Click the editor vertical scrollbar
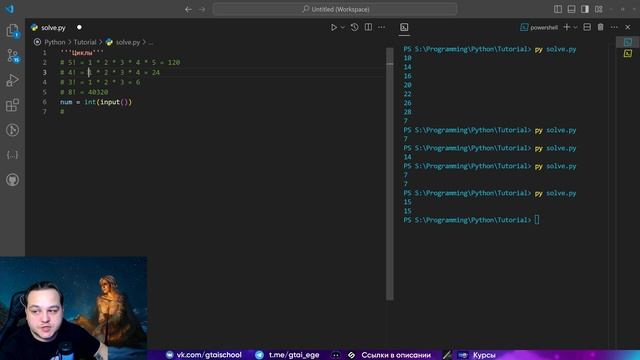 [x=390, y=173]
